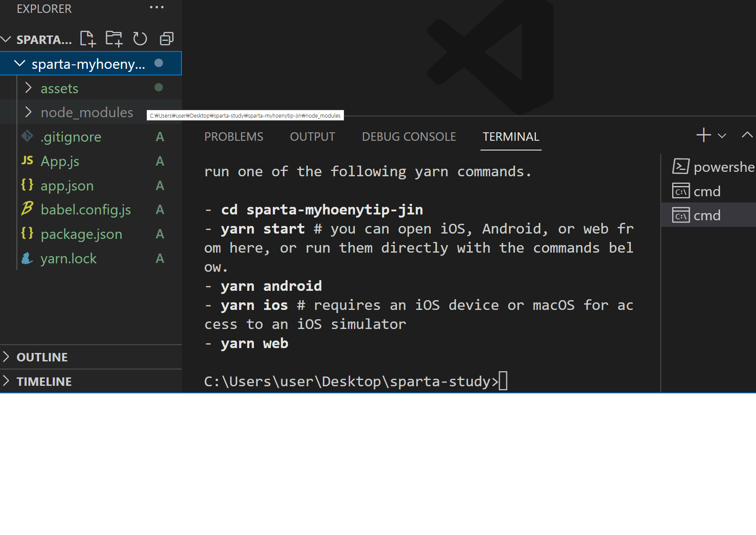Collapse all folders in Explorer
Image resolution: width=756 pixels, height=535 pixels.
[x=166, y=39]
